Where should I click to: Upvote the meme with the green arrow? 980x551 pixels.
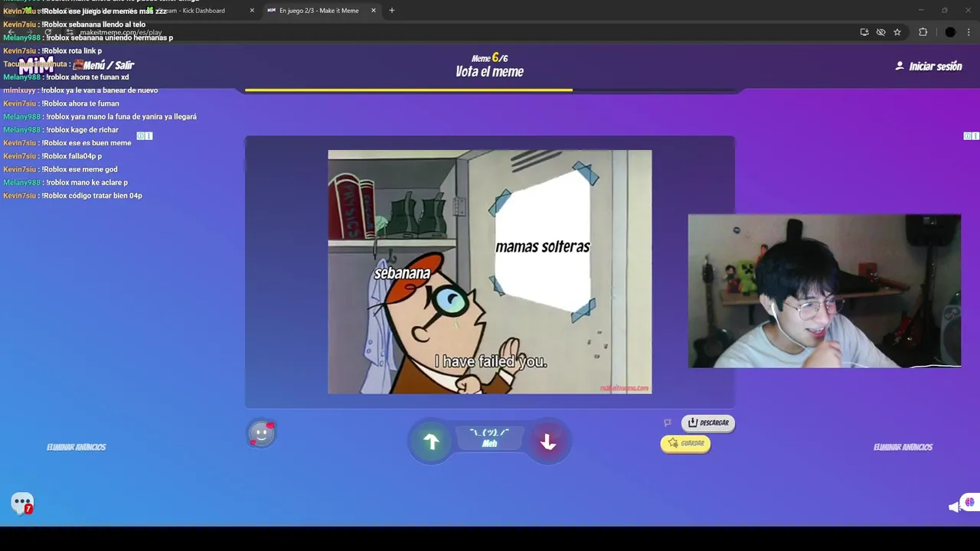(431, 442)
